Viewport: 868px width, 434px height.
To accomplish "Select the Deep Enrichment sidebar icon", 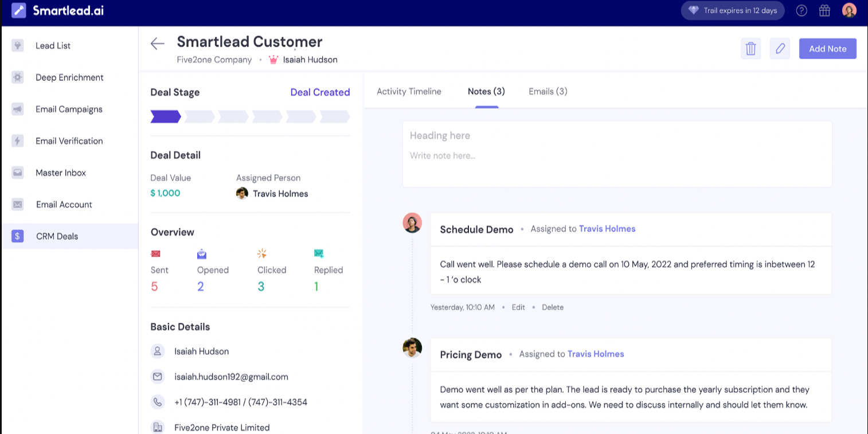I will (17, 77).
